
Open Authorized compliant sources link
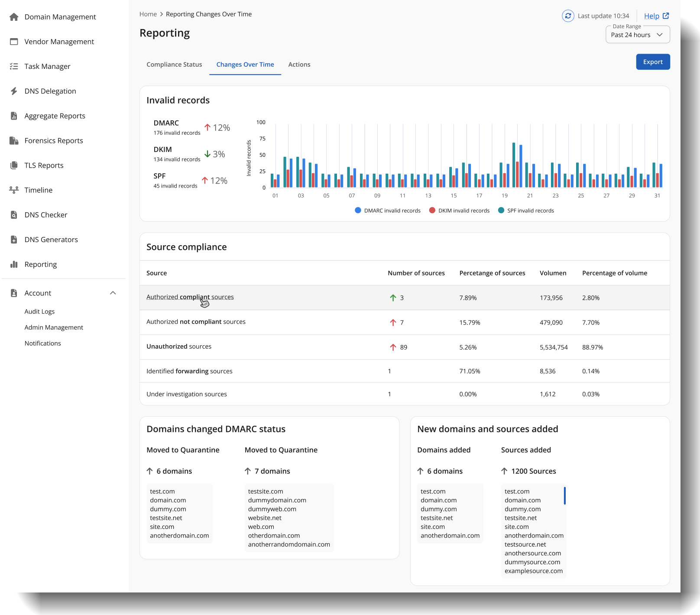point(190,297)
